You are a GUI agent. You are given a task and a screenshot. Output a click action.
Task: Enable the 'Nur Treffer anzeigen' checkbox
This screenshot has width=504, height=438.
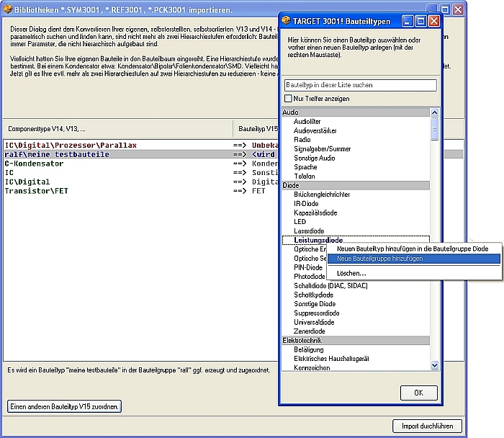[289, 98]
